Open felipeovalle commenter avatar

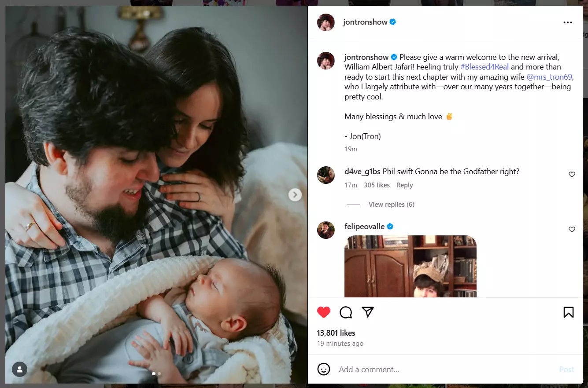326,230
